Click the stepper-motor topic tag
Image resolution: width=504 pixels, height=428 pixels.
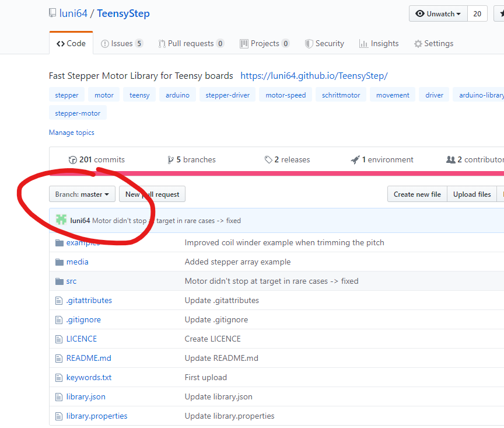(78, 113)
